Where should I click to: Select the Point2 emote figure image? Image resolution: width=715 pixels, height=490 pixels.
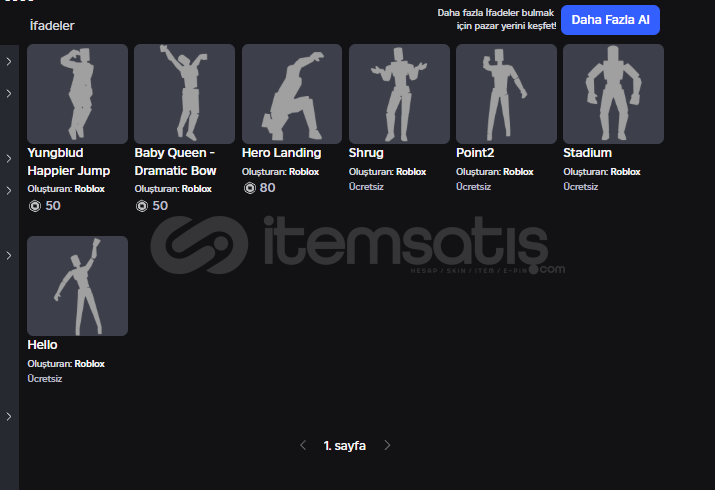(x=506, y=94)
